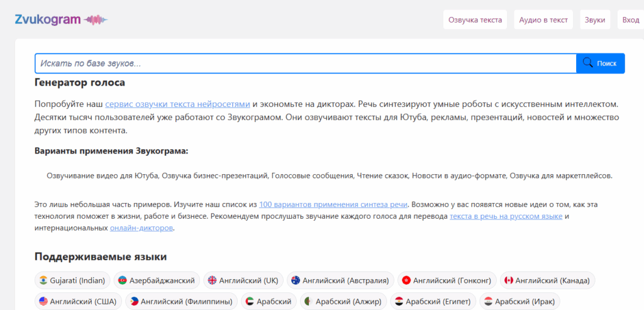644x310 pixels.
Task: Follow текста в речь на русском языке link
Action: click(506, 216)
